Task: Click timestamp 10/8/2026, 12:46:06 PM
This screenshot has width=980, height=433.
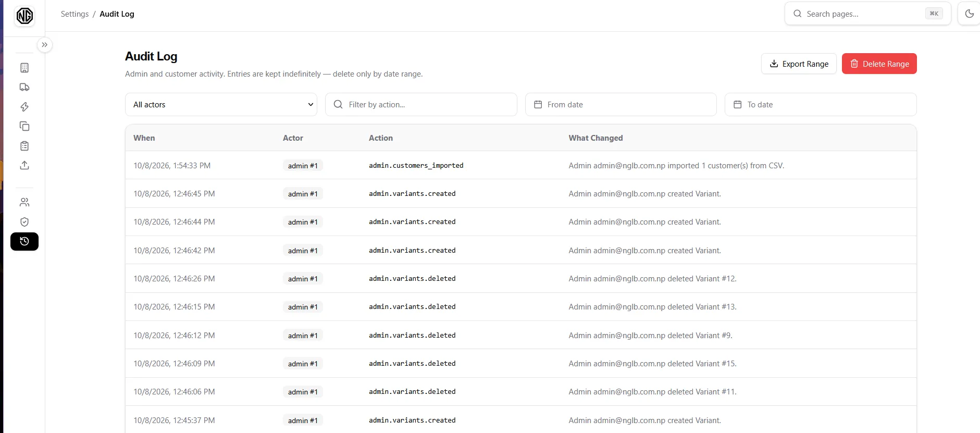Action: tap(174, 391)
